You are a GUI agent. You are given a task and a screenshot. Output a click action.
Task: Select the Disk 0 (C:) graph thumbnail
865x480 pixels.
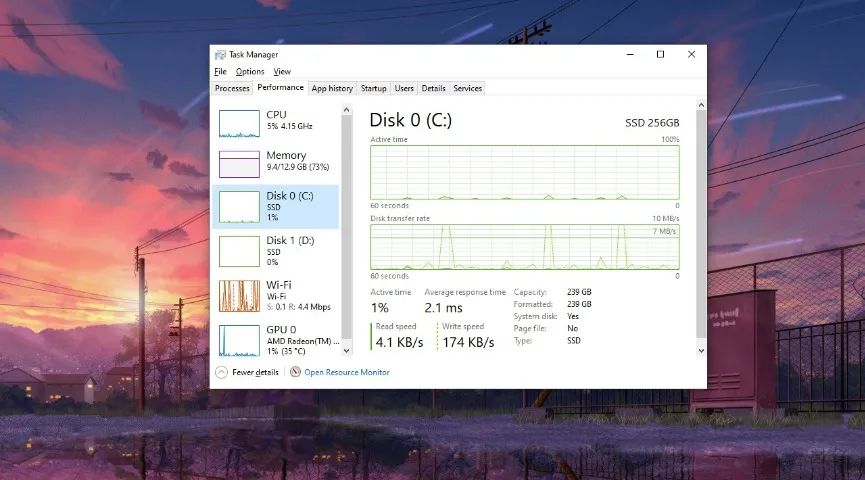tap(239, 207)
